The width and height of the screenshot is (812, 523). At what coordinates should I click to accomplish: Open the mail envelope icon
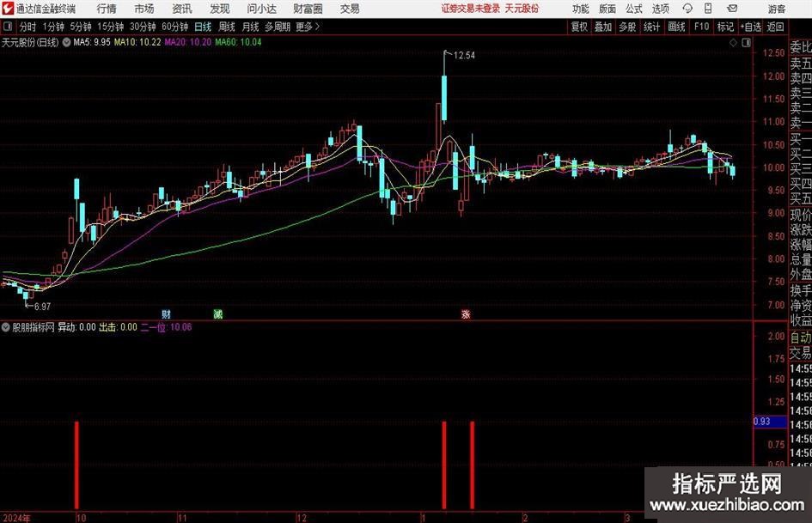(732, 9)
